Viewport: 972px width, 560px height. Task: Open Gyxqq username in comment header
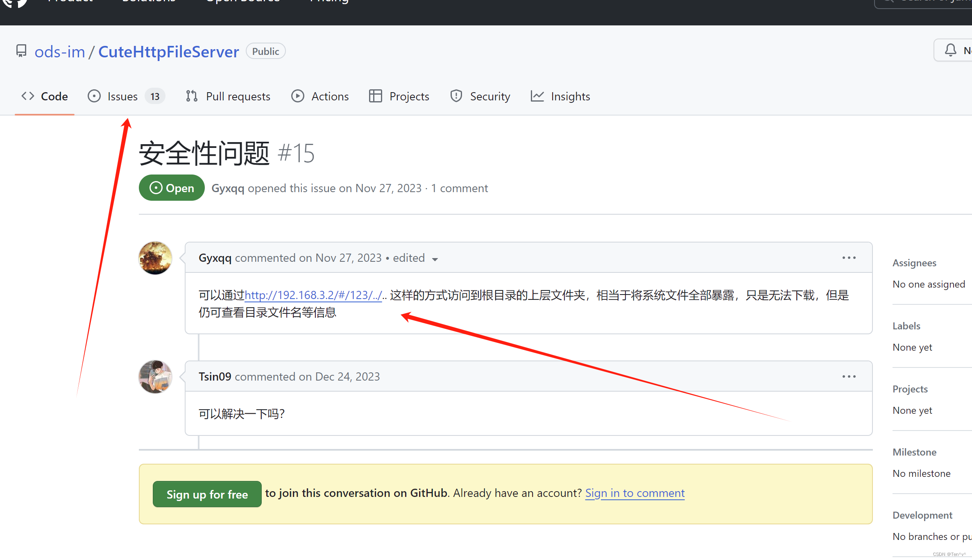(215, 258)
